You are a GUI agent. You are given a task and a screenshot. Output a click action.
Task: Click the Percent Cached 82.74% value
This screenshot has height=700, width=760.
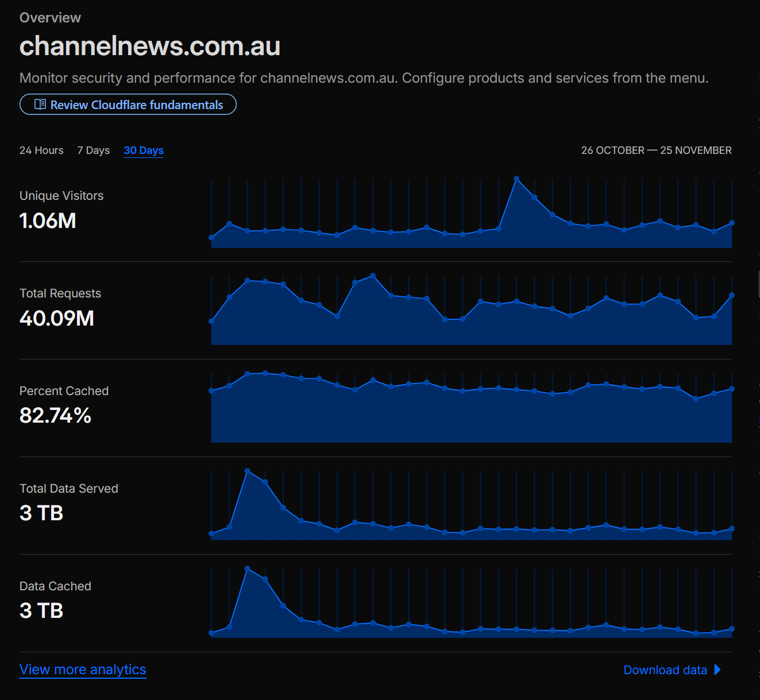55,416
